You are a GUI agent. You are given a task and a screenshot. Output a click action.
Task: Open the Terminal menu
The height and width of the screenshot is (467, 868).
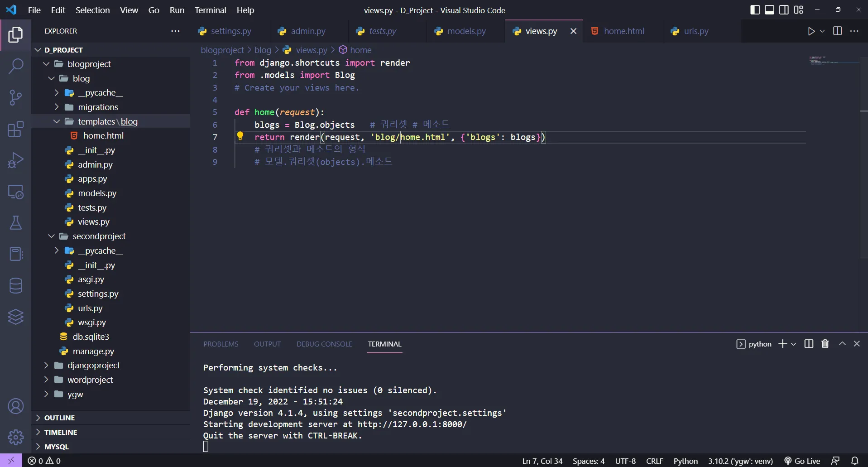(x=210, y=10)
